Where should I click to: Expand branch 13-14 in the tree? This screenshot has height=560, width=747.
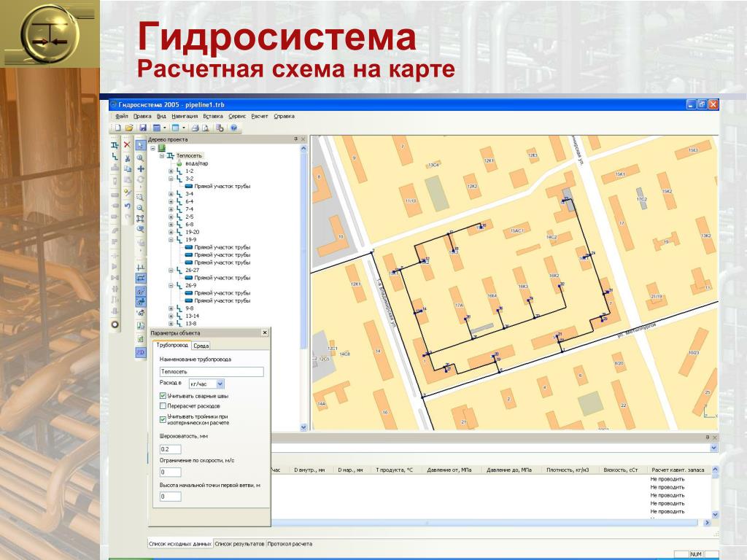coord(171,316)
